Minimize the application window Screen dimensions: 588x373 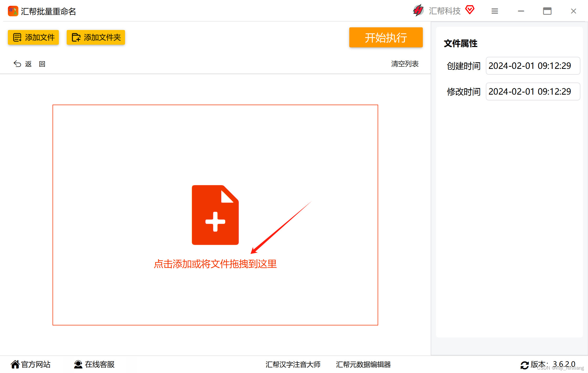click(x=521, y=11)
